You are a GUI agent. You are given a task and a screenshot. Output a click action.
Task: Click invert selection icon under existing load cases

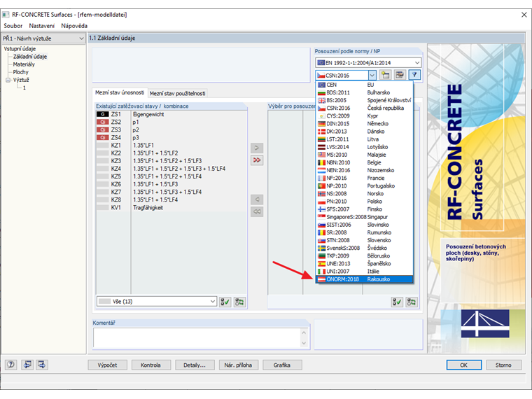tap(239, 302)
